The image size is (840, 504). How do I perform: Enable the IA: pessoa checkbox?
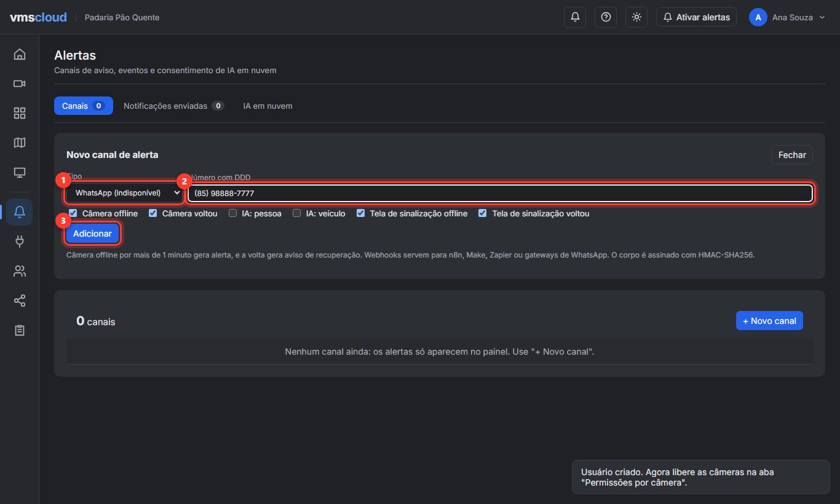tap(232, 213)
